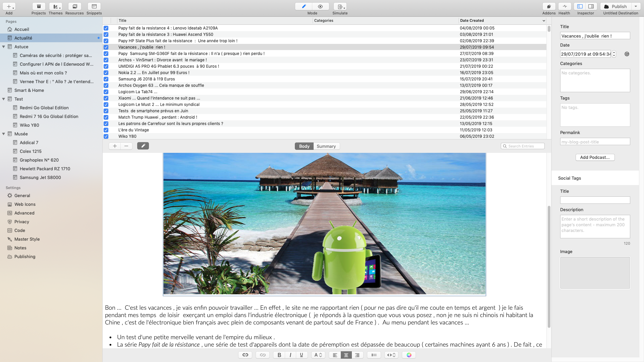Switch to preview mode eye icon
Screen dimensions: 644x362
tap(320, 6)
